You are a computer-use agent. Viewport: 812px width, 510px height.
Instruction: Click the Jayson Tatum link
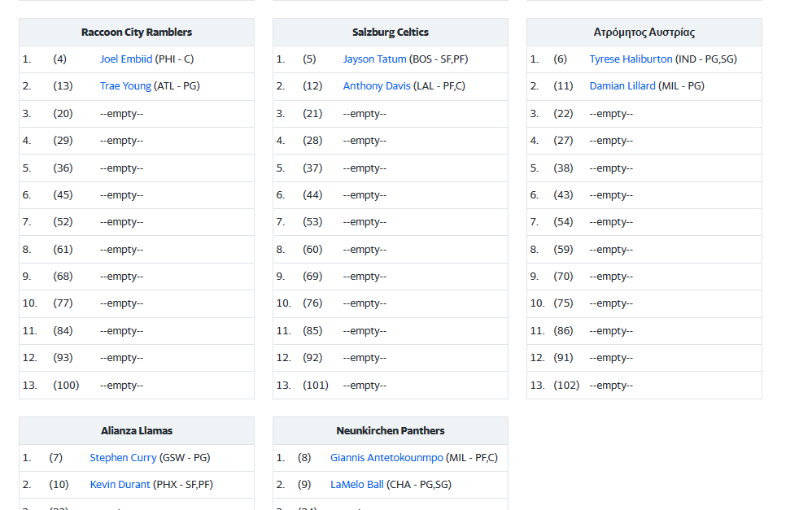(x=374, y=59)
